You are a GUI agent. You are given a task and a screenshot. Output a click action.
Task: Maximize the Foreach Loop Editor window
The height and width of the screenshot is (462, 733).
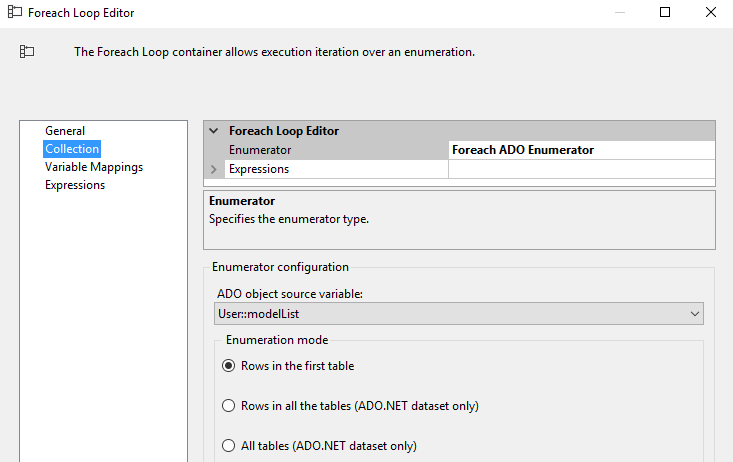coord(666,13)
